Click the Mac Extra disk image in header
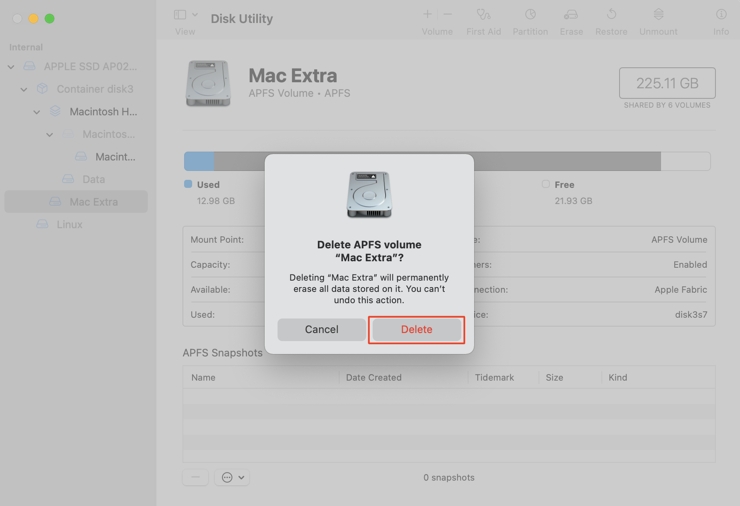The width and height of the screenshot is (740, 506). tap(208, 83)
